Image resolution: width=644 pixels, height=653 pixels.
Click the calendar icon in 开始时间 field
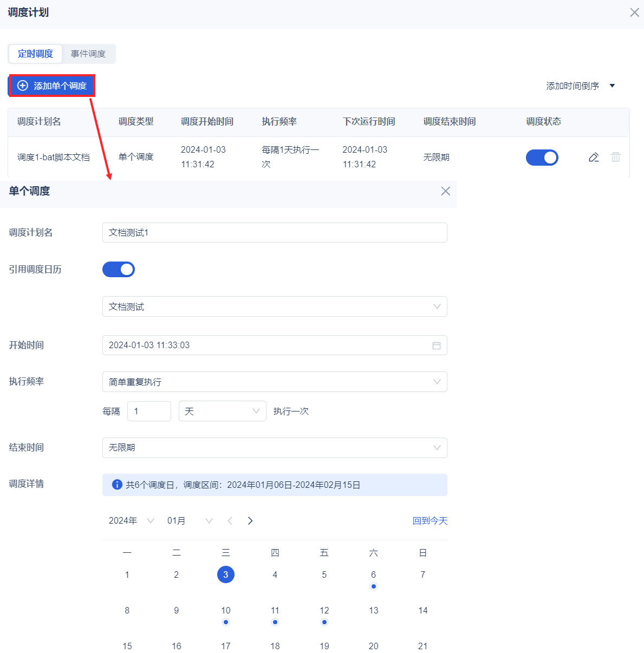(436, 345)
